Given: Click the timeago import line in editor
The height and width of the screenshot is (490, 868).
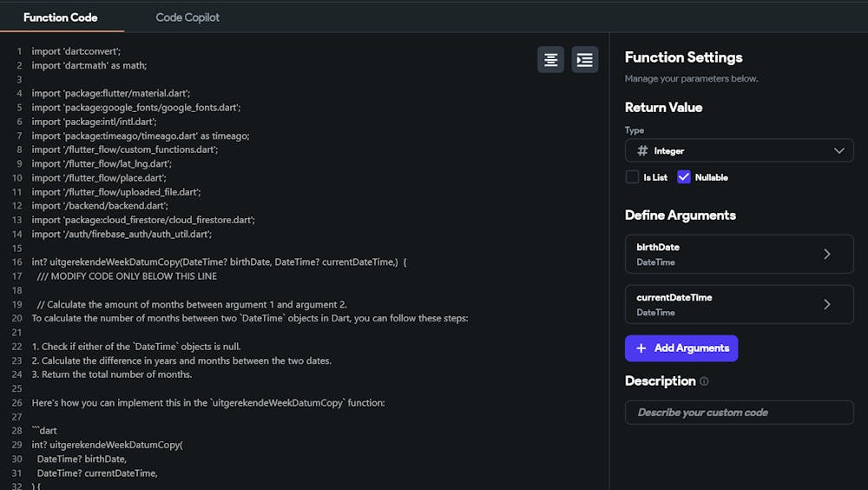Looking at the screenshot, I should pos(141,136).
